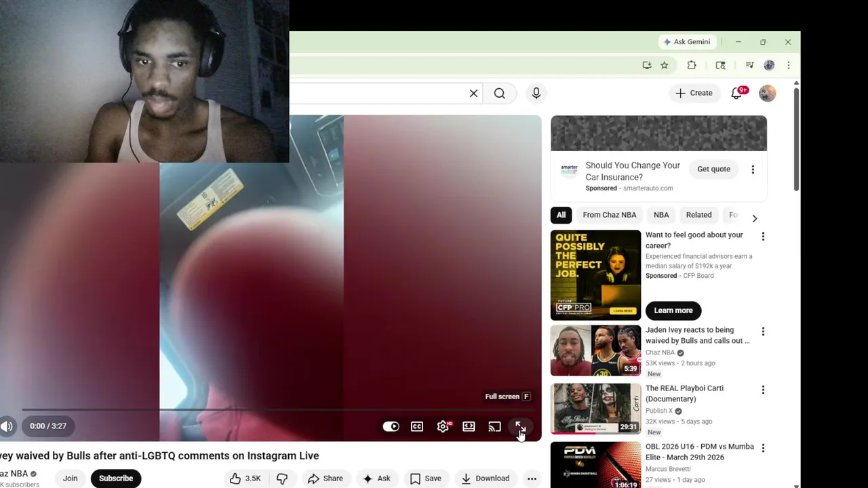Open the Chrome profile avatar

769,65
